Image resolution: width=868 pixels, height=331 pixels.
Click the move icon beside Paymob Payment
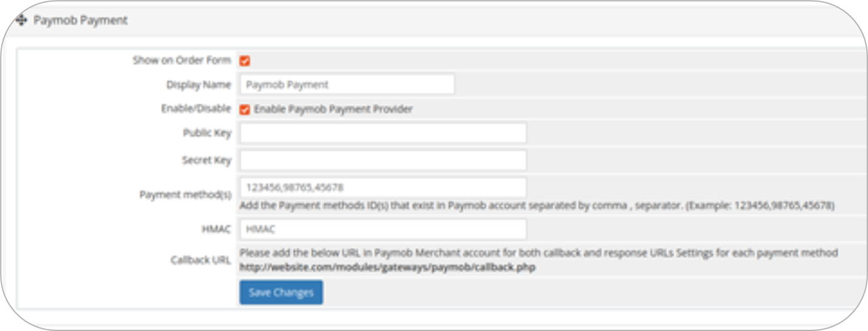click(x=21, y=21)
